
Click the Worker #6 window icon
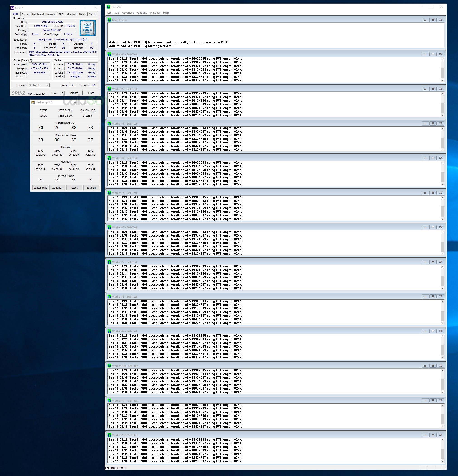pos(109,227)
